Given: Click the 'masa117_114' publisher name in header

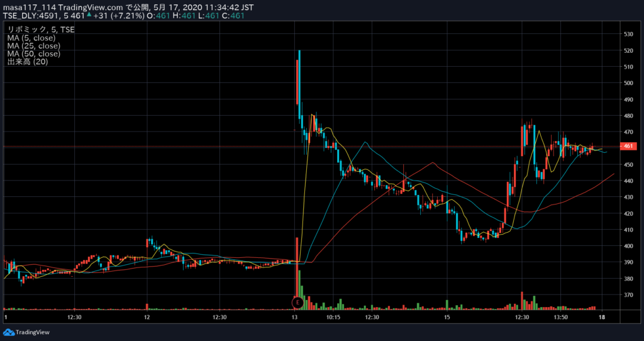Looking at the screenshot, I should 30,8.
